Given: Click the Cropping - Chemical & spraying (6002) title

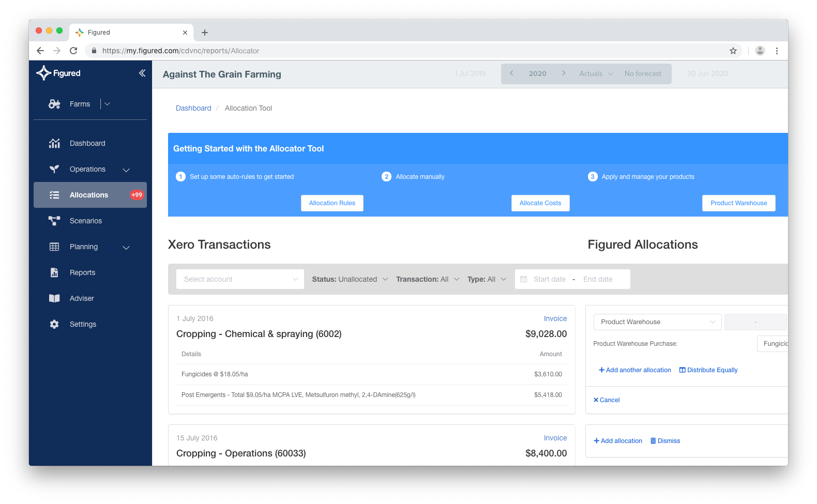Looking at the screenshot, I should (x=259, y=334).
